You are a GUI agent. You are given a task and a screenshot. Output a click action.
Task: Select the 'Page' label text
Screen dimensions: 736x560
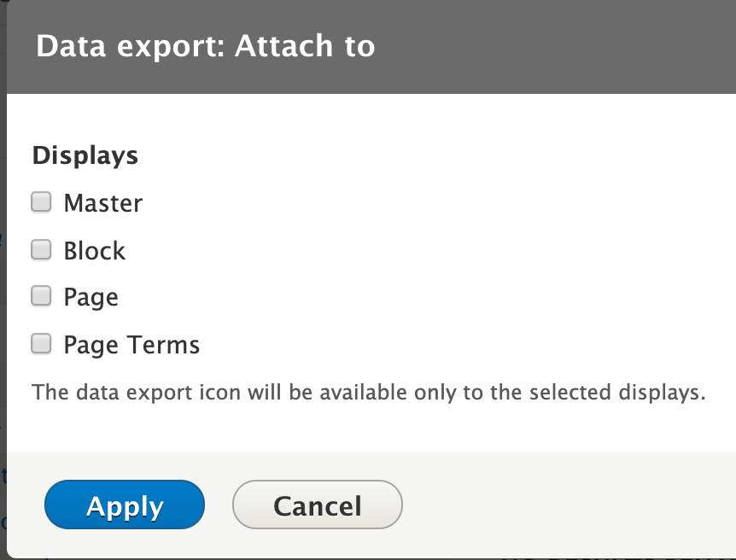[91, 298]
